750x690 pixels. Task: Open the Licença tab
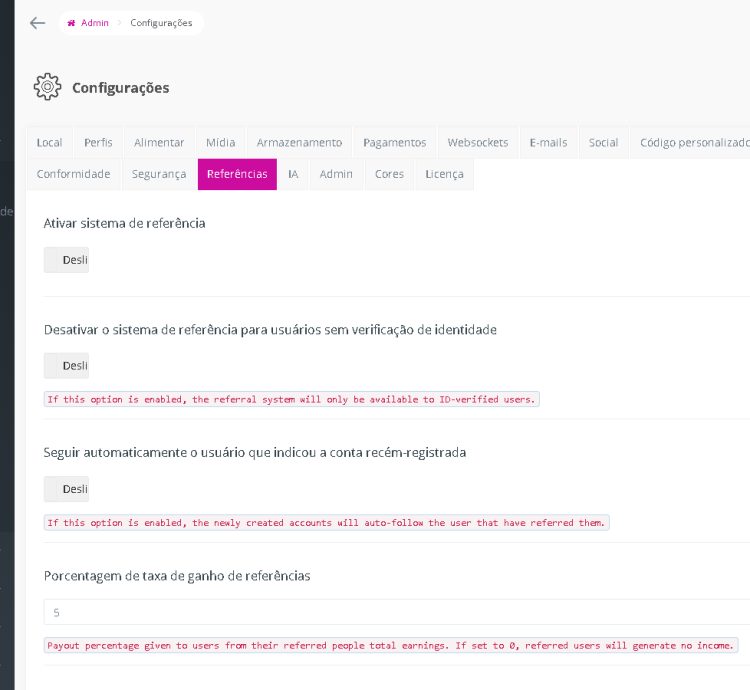(444, 174)
